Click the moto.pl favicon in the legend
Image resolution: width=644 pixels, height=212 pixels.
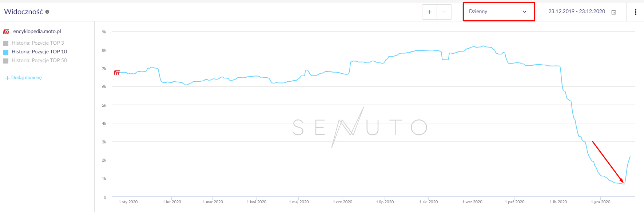pos(6,32)
